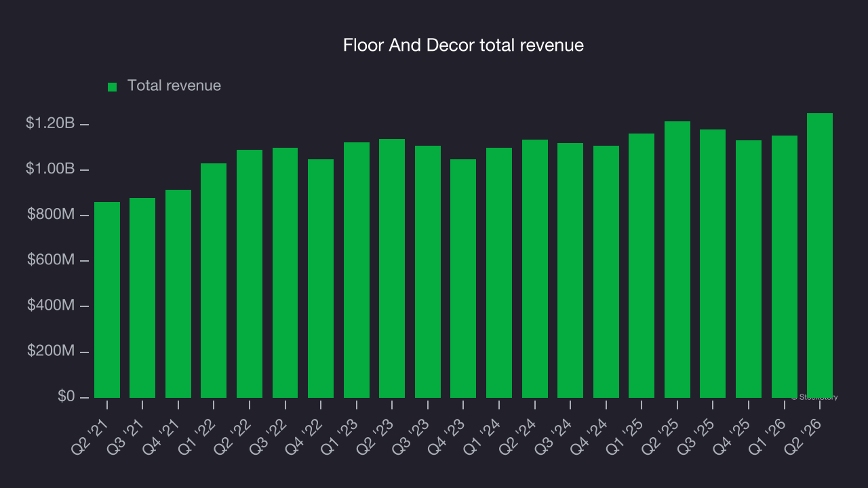Viewport: 868px width, 488px height.
Task: Click the Q4 '22 revenue bar
Action: [321, 279]
